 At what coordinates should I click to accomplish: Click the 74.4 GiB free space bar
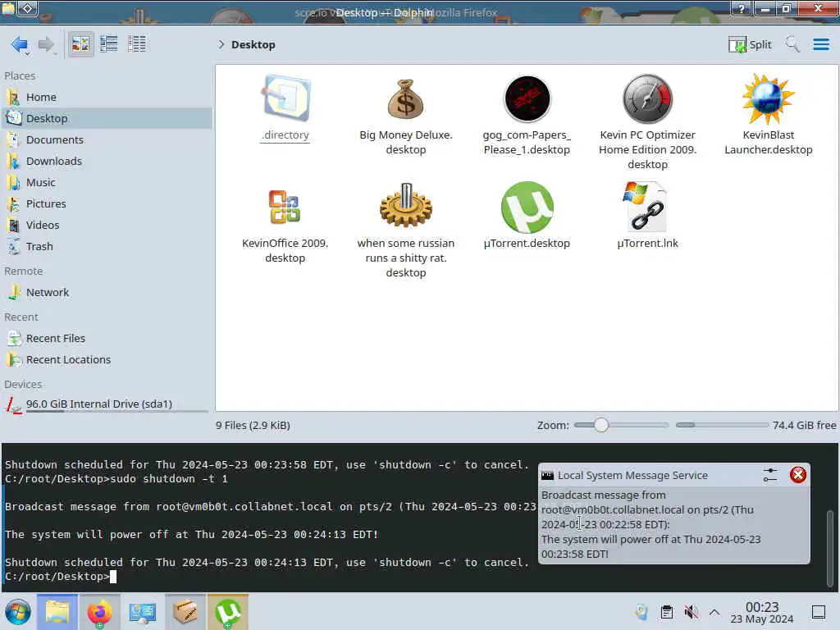pos(722,426)
